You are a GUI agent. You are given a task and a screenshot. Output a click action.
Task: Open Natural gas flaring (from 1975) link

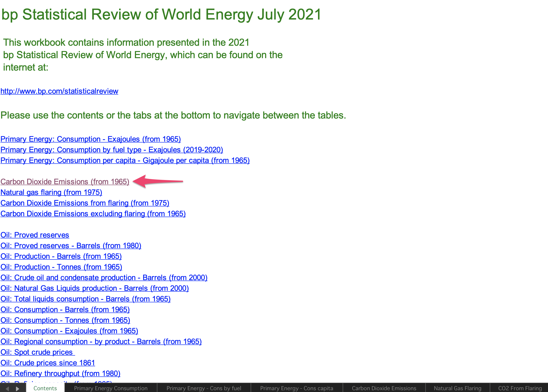pos(51,192)
